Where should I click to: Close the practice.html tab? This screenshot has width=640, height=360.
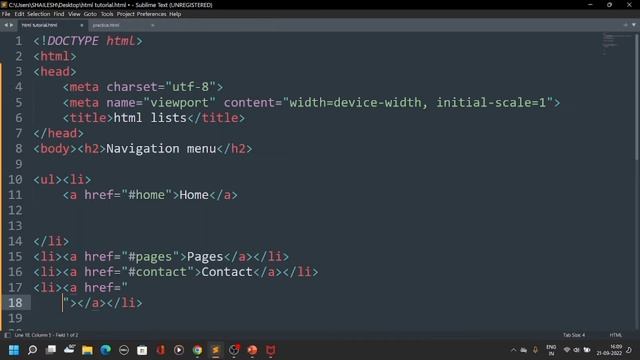[153, 25]
